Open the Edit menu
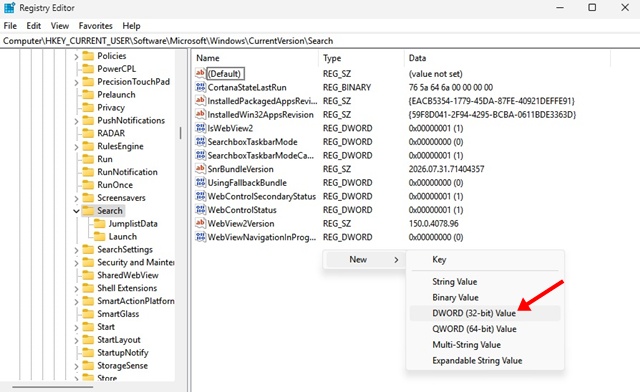The width and height of the screenshot is (640, 392). pyautogui.click(x=33, y=26)
